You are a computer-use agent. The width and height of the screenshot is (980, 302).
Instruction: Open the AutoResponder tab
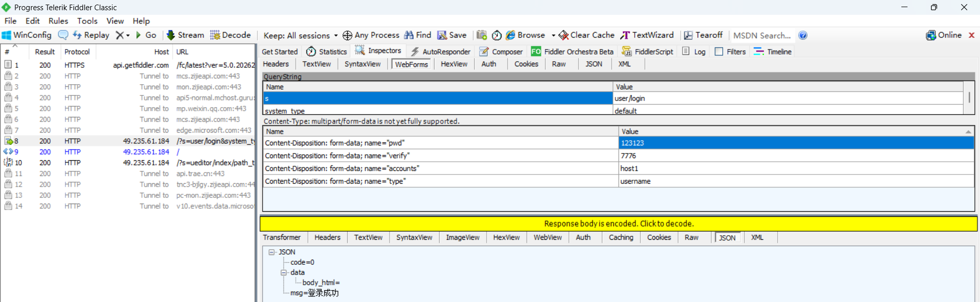point(441,52)
